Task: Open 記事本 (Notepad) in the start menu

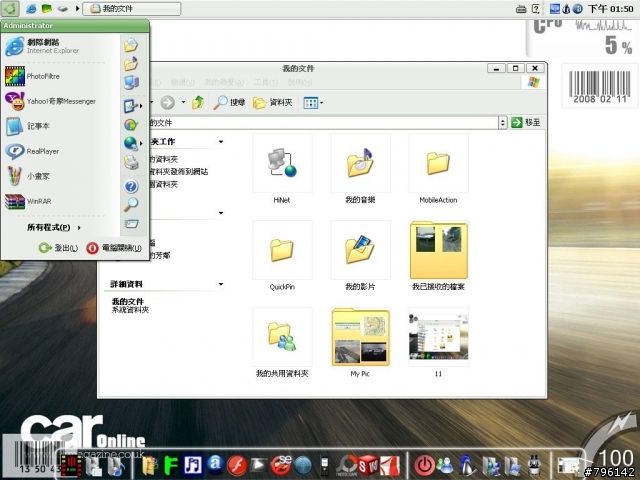Action: (x=27, y=126)
